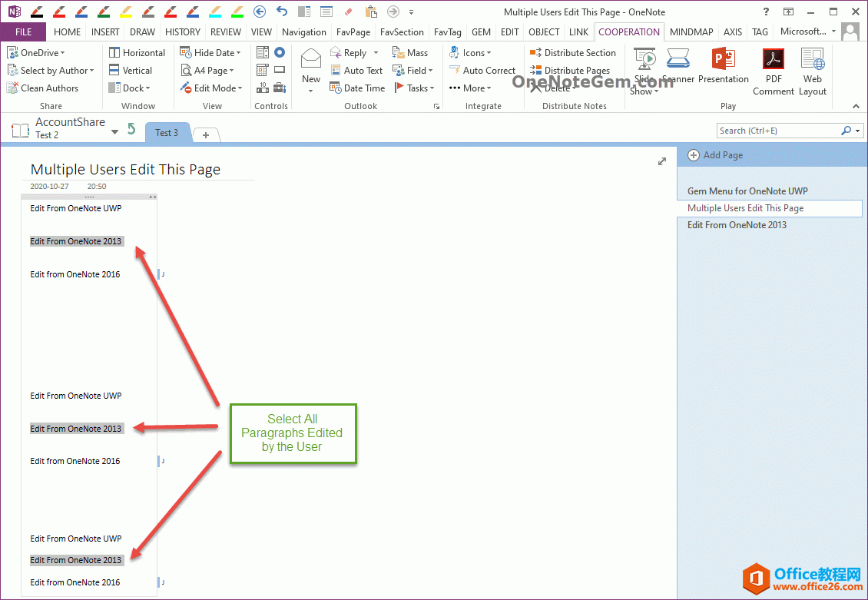Image resolution: width=868 pixels, height=600 pixels.
Task: Click the radio button control icon
Action: (280, 52)
